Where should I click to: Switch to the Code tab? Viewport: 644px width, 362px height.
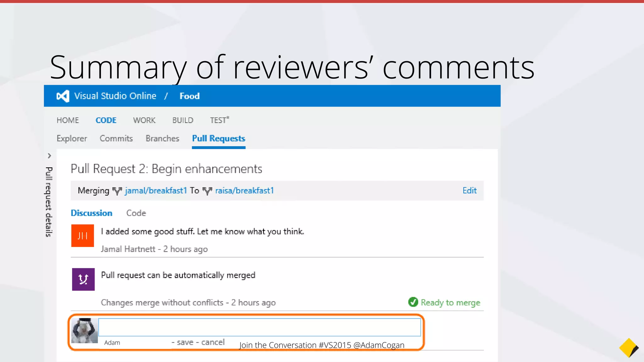tap(136, 213)
